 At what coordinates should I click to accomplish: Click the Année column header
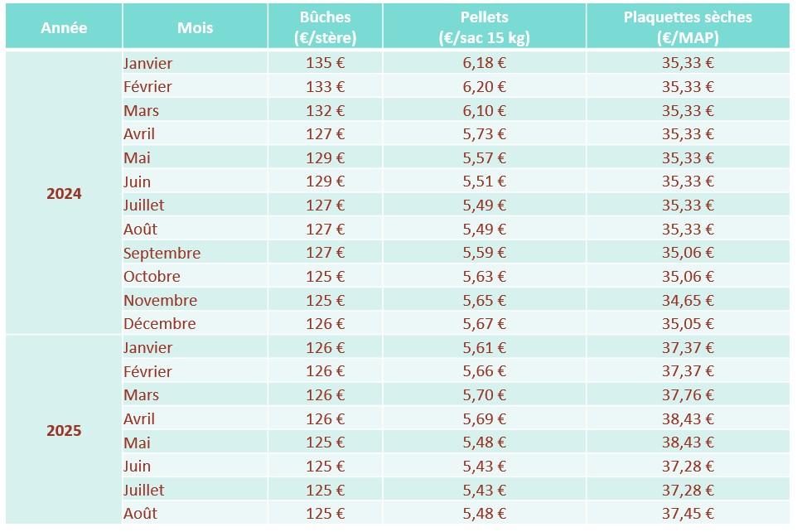[64, 27]
